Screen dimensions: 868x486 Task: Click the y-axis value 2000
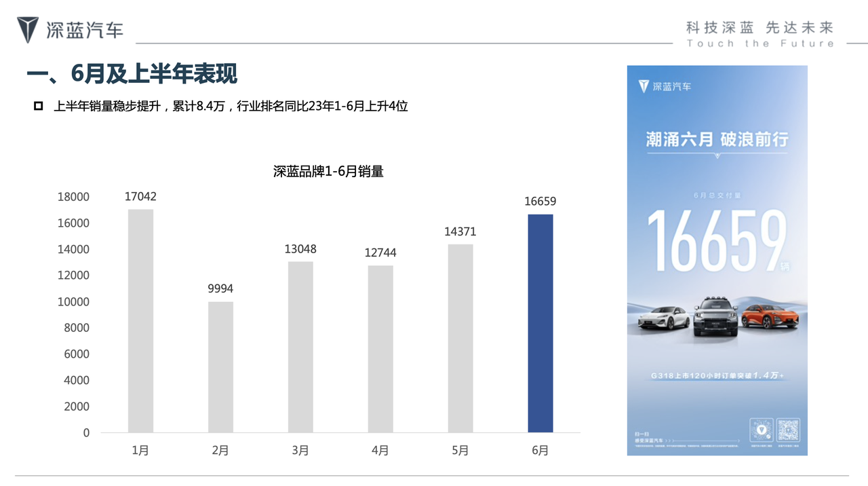point(77,407)
